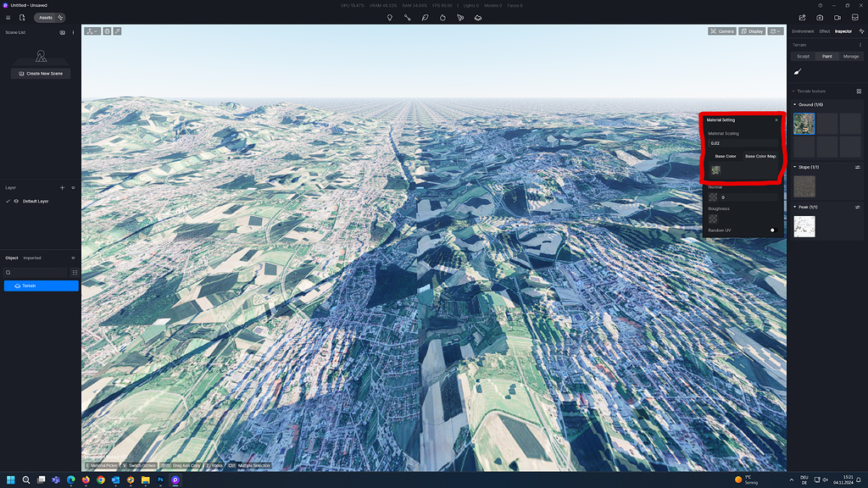
Task: Select the vegetation leaf tool in the top toolbar
Action: coord(425,17)
